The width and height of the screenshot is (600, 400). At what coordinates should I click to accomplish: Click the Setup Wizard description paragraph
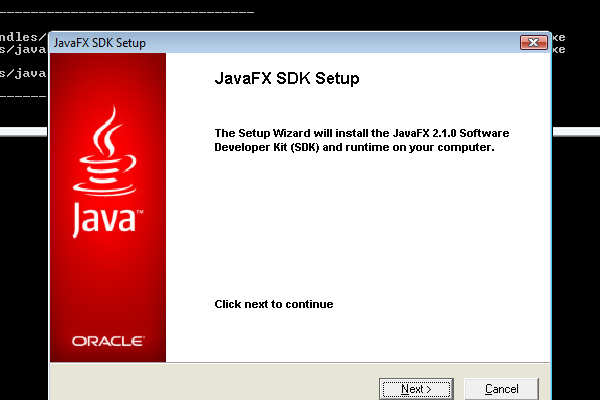pos(368,140)
